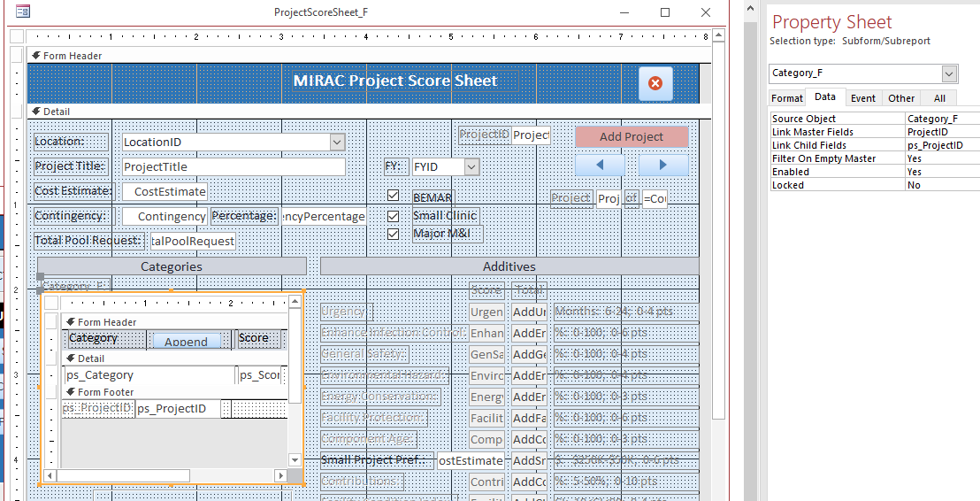Click the red X close form button

point(655,83)
